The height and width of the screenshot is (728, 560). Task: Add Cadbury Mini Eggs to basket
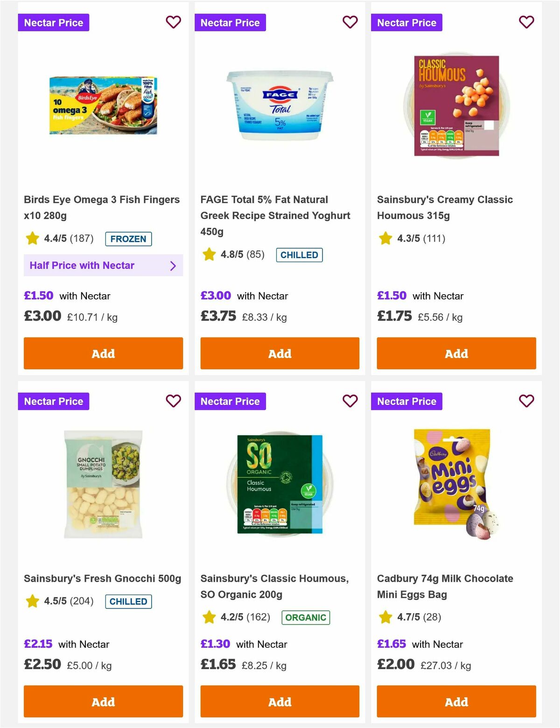455,701
